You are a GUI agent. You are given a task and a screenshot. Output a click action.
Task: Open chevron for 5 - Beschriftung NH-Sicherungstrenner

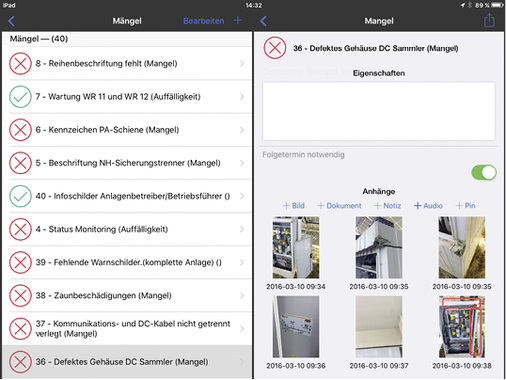point(242,163)
